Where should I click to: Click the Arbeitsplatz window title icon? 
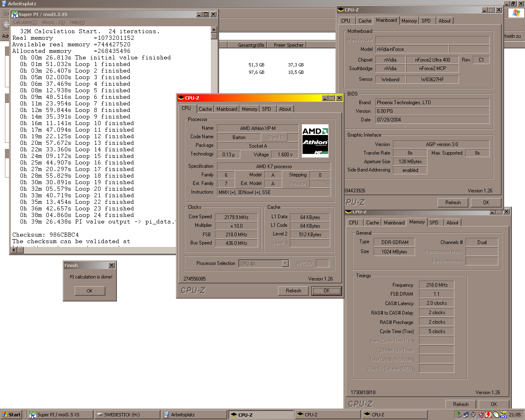coord(4,3)
